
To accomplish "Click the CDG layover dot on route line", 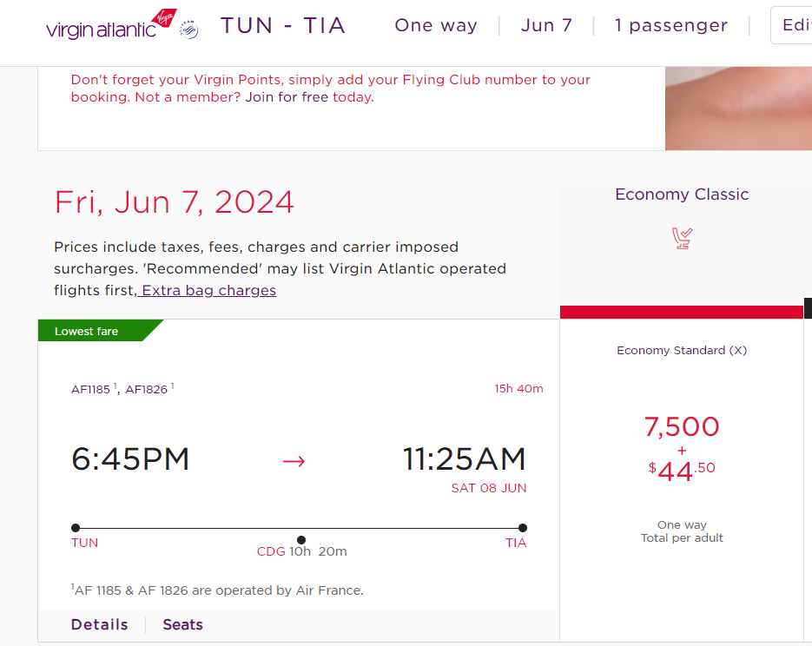I will point(301,540).
